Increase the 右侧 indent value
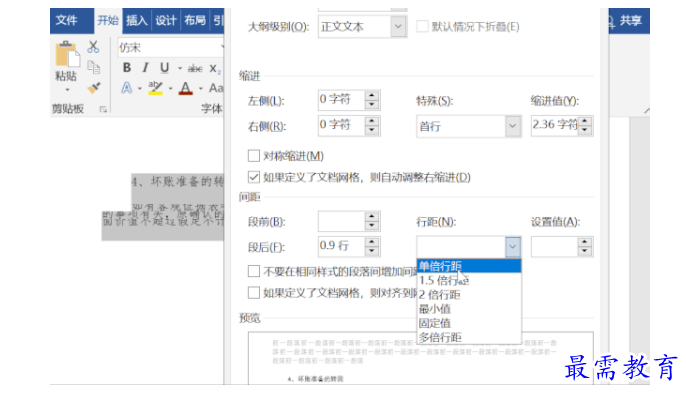 [x=372, y=121]
